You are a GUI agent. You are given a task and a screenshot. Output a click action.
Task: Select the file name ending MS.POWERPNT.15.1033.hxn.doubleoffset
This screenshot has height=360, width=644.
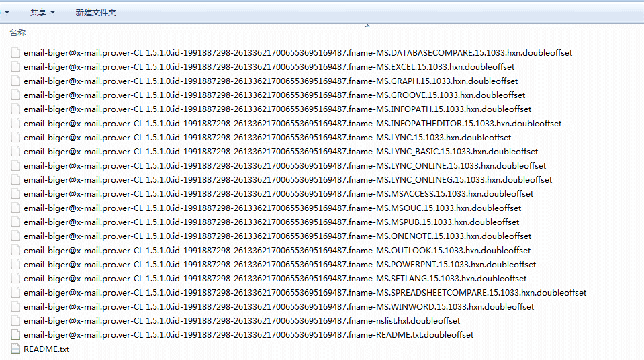click(280, 264)
